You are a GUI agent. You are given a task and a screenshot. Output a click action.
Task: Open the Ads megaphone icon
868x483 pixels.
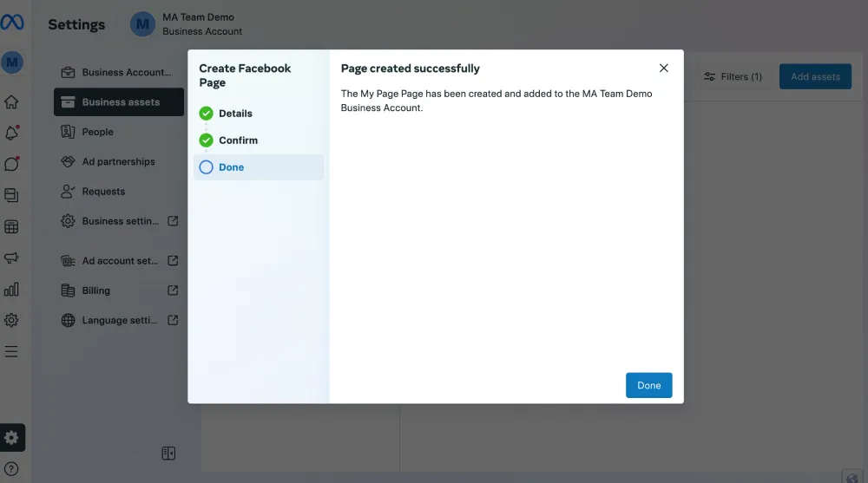coord(11,258)
